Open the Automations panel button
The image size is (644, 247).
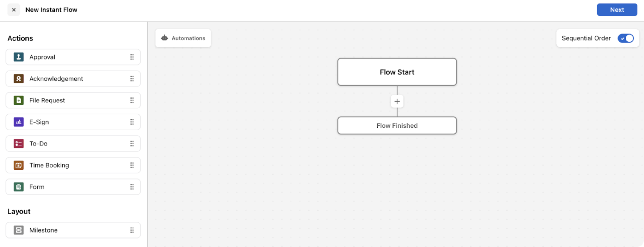[183, 38]
